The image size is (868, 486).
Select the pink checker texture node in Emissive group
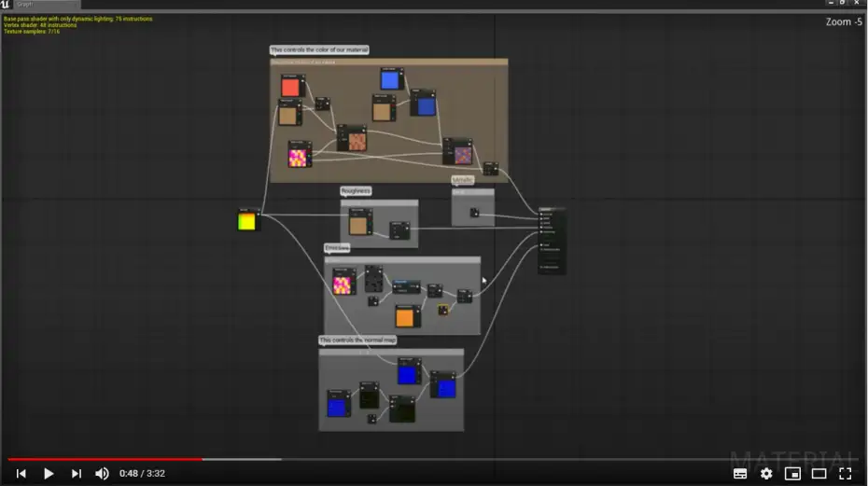[x=343, y=282]
